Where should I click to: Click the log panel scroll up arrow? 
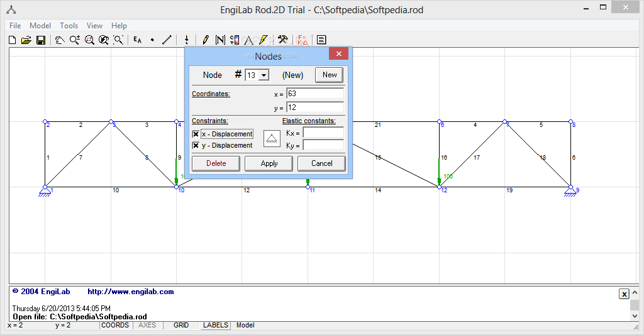[x=635, y=293]
